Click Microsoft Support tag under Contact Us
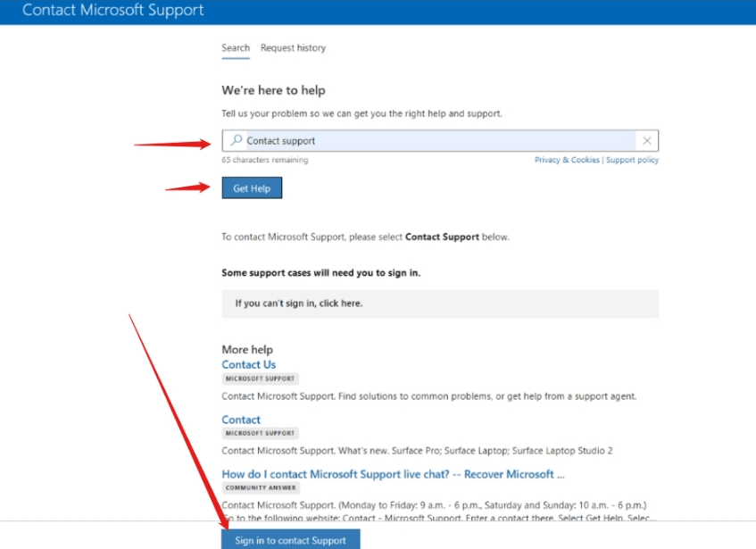 tap(261, 378)
